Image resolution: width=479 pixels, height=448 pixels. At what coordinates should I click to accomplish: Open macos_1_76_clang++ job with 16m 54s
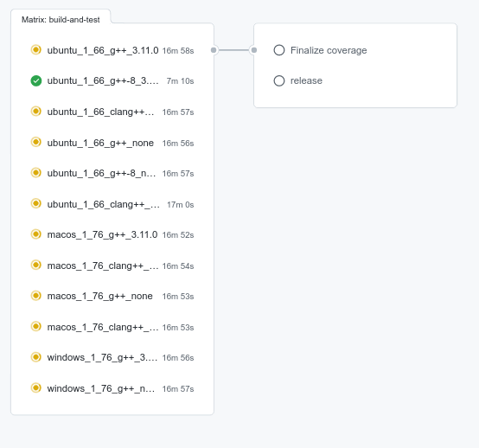click(103, 266)
